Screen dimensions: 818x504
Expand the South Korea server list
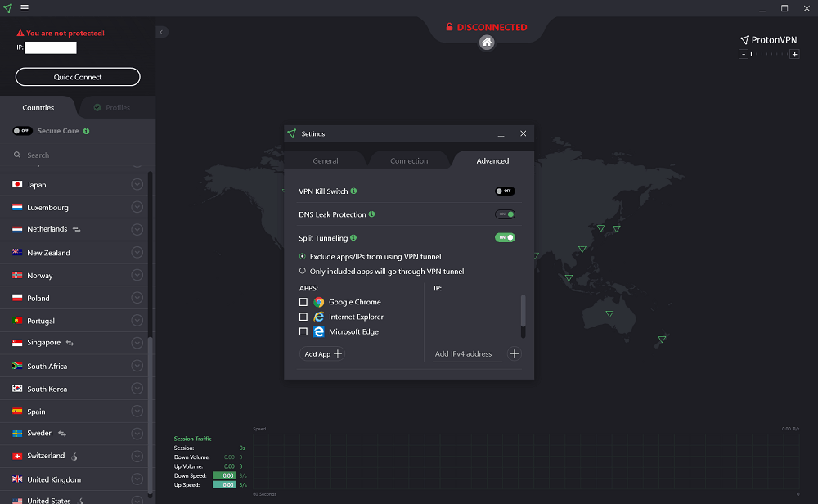click(137, 389)
